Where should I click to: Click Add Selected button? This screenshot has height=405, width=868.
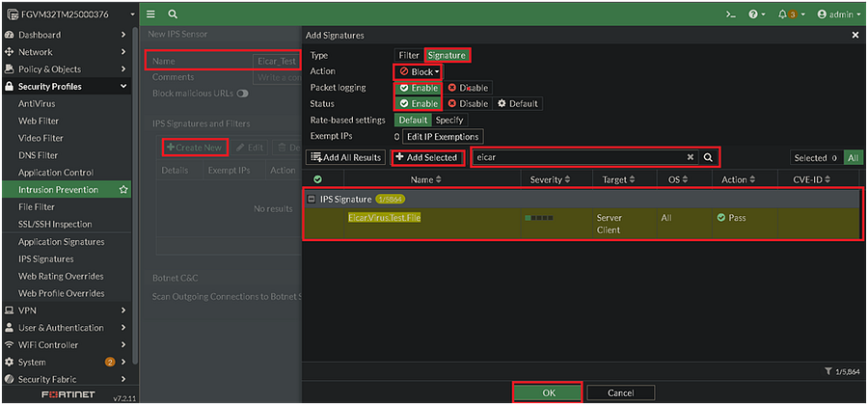(x=426, y=158)
